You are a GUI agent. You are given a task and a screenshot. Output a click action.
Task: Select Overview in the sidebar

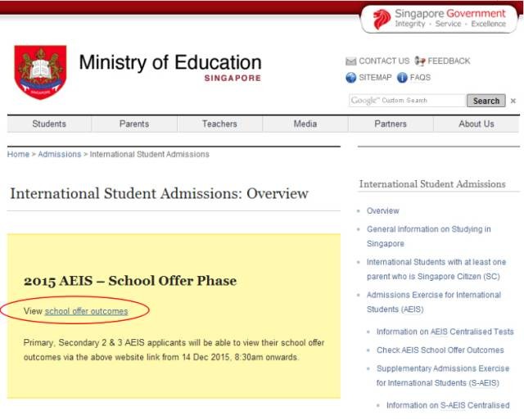tap(382, 210)
